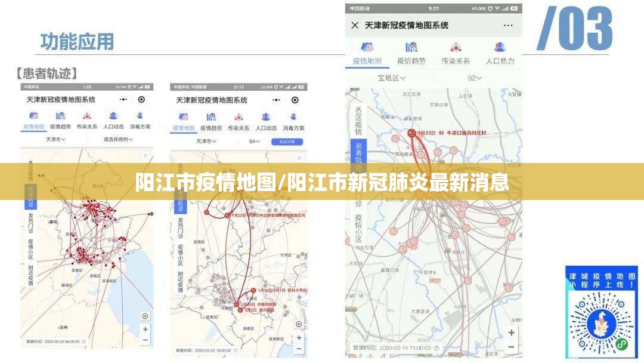Click the 【患者轨迹】 section heading
This screenshot has width=644, height=363.
[x=47, y=73]
